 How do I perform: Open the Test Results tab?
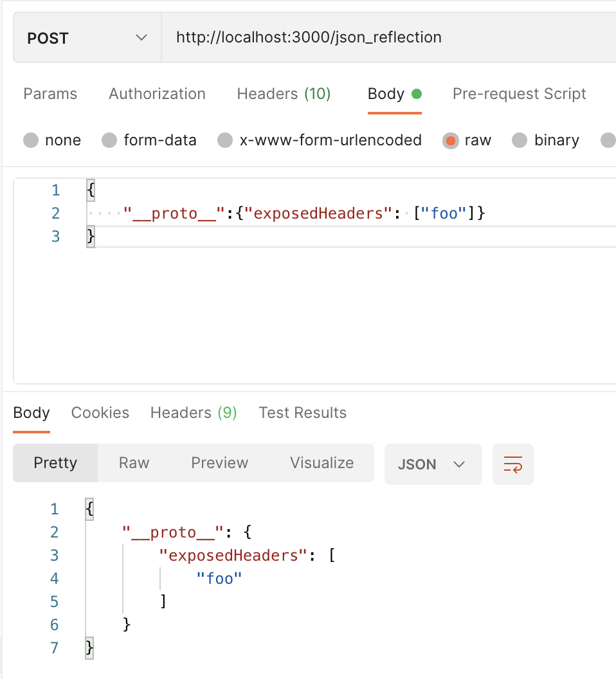pos(302,413)
